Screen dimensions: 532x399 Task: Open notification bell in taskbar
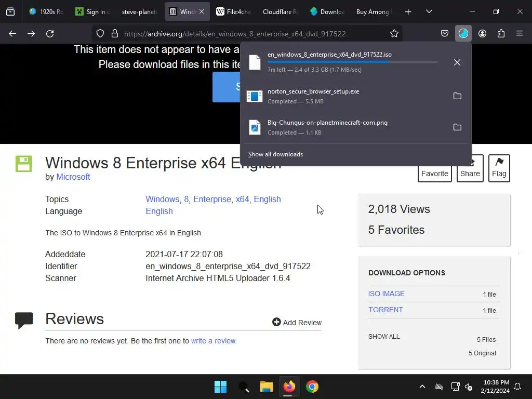pos(518,387)
